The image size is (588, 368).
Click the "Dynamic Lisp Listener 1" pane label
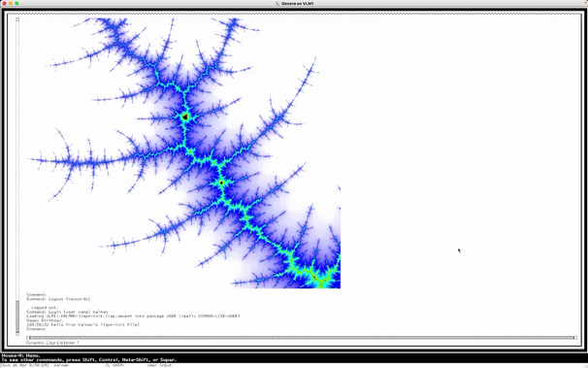pyautogui.click(x=52, y=343)
